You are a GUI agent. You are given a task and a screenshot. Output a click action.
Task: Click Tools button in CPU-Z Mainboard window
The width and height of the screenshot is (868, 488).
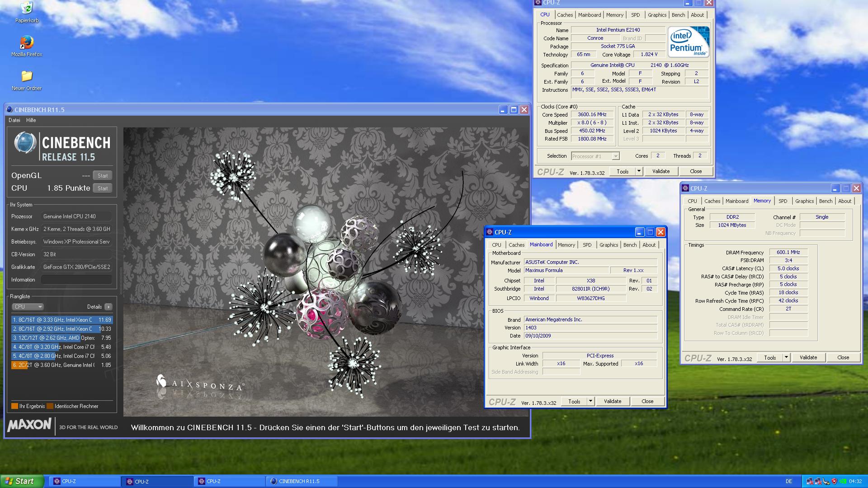(574, 401)
